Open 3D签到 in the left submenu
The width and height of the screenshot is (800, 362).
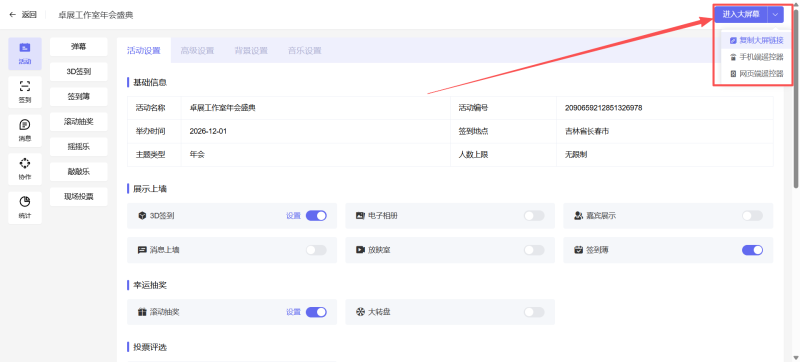[x=79, y=71]
